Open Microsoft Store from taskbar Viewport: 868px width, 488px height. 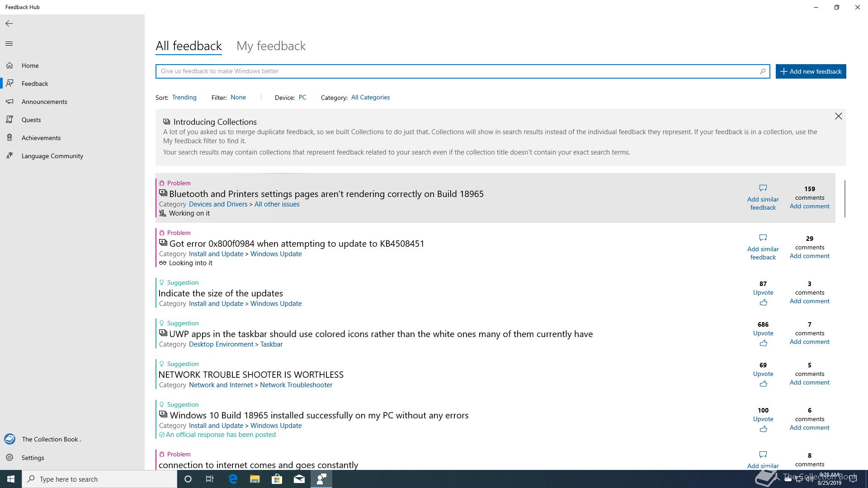(277, 479)
